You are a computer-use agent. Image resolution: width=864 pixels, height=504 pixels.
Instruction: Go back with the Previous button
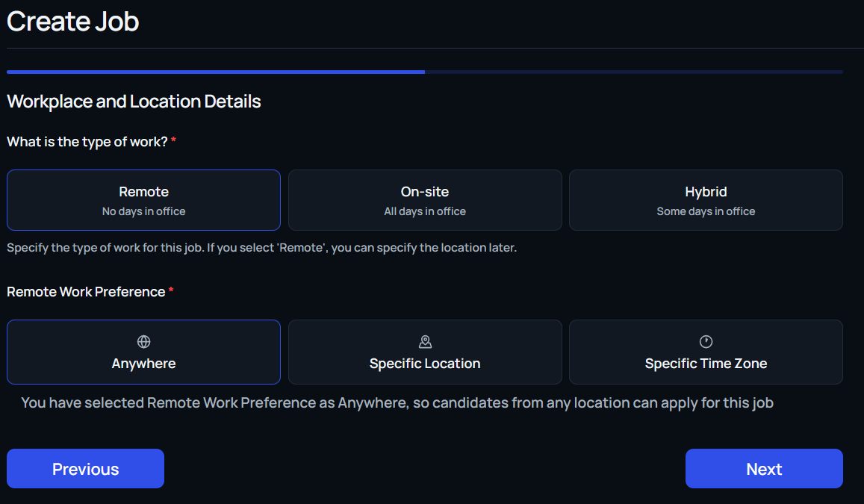(85, 469)
